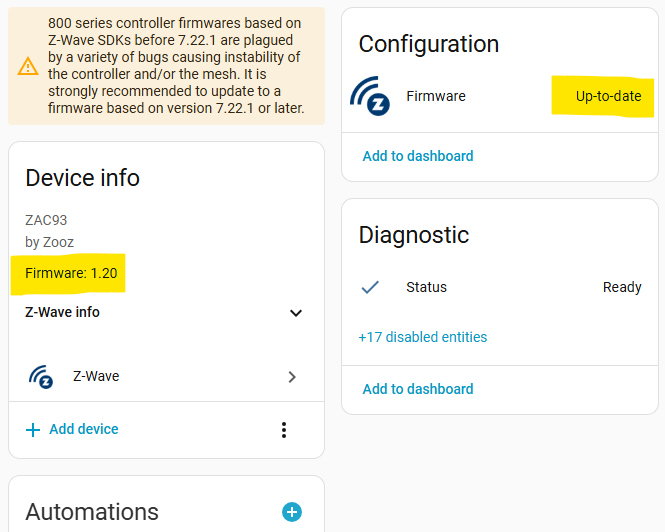Click the warning triangle alert icon

(28, 67)
